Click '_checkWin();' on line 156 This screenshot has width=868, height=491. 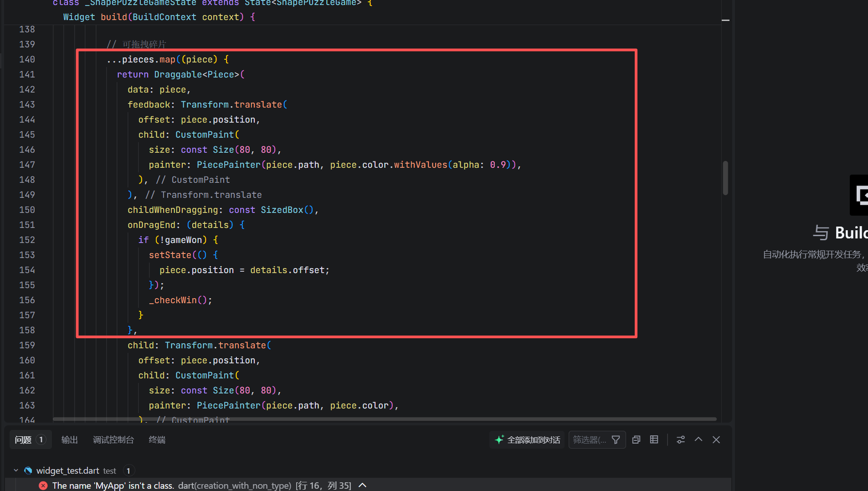pos(180,300)
